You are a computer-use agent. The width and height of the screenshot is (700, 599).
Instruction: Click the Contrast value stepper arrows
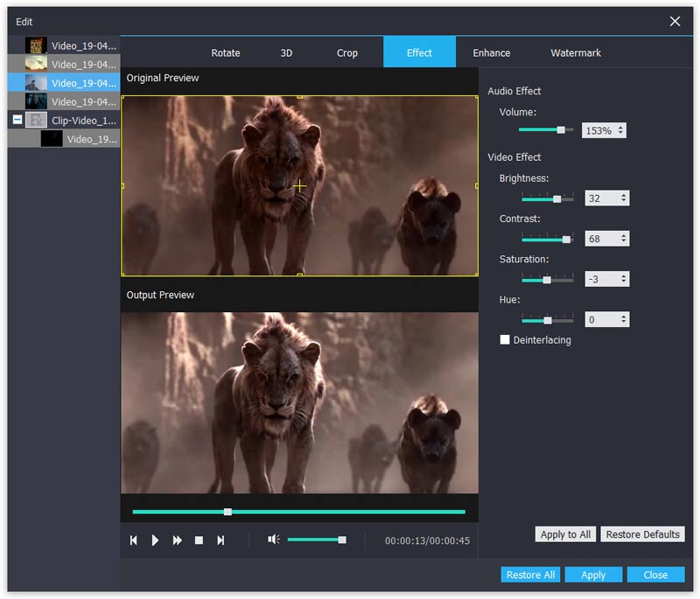pyautogui.click(x=623, y=239)
